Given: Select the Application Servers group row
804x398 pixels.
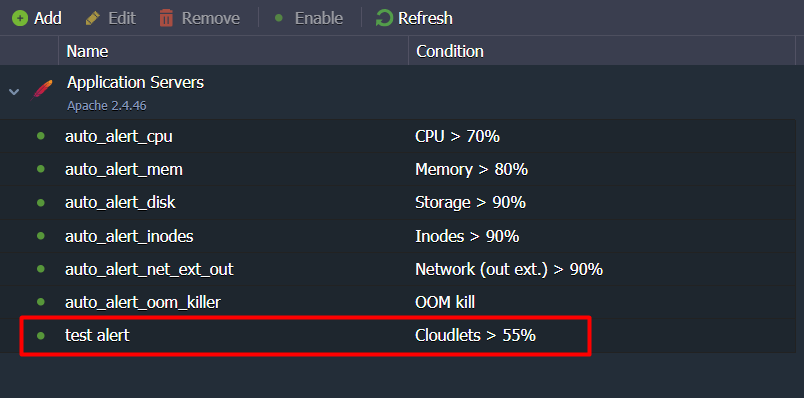Looking at the screenshot, I should 397,92.
